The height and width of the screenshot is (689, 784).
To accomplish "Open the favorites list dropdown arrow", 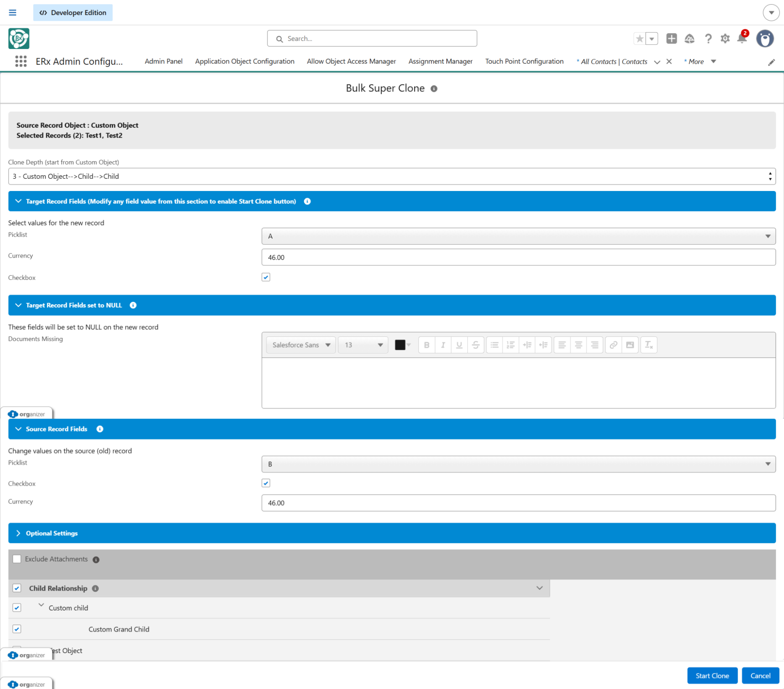I will coord(652,38).
